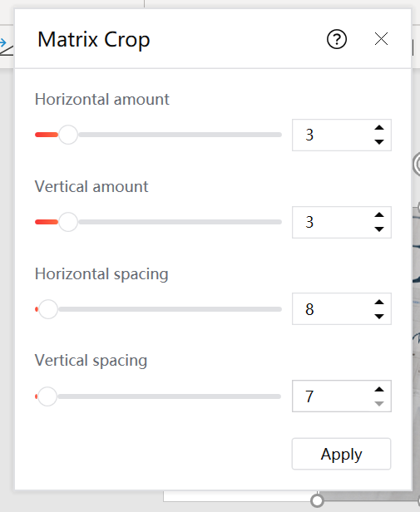Viewport: 420px width, 512px height.
Task: Click the Apply button
Action: click(341, 454)
